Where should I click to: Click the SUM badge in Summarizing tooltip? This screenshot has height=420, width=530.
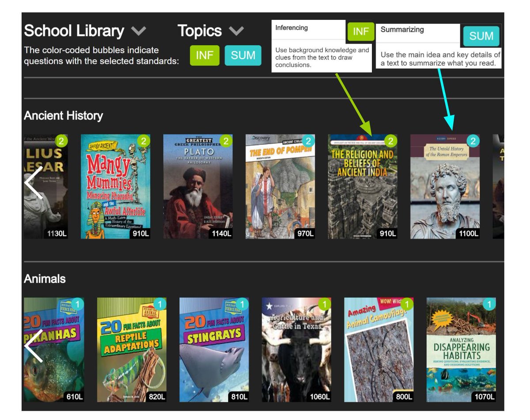point(481,36)
